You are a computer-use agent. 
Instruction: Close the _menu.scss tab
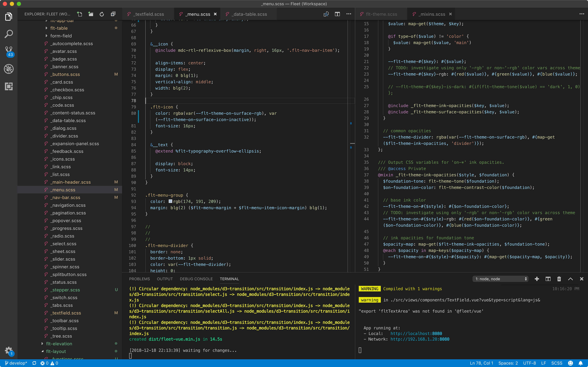215,14
